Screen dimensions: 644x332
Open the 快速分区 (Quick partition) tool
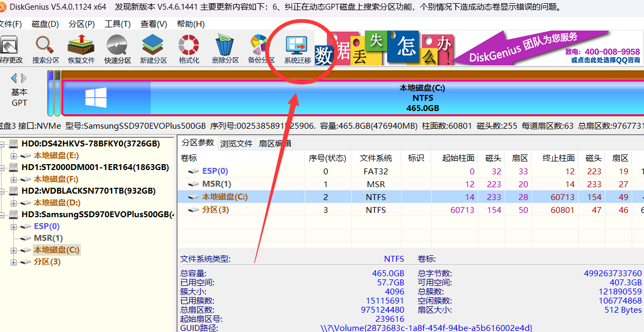pyautogui.click(x=117, y=46)
